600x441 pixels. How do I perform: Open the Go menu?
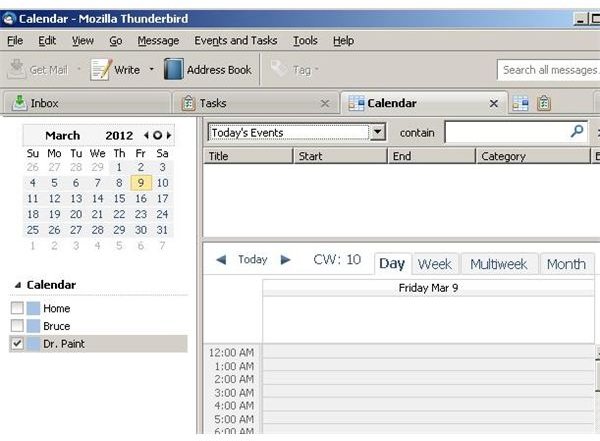pos(116,40)
